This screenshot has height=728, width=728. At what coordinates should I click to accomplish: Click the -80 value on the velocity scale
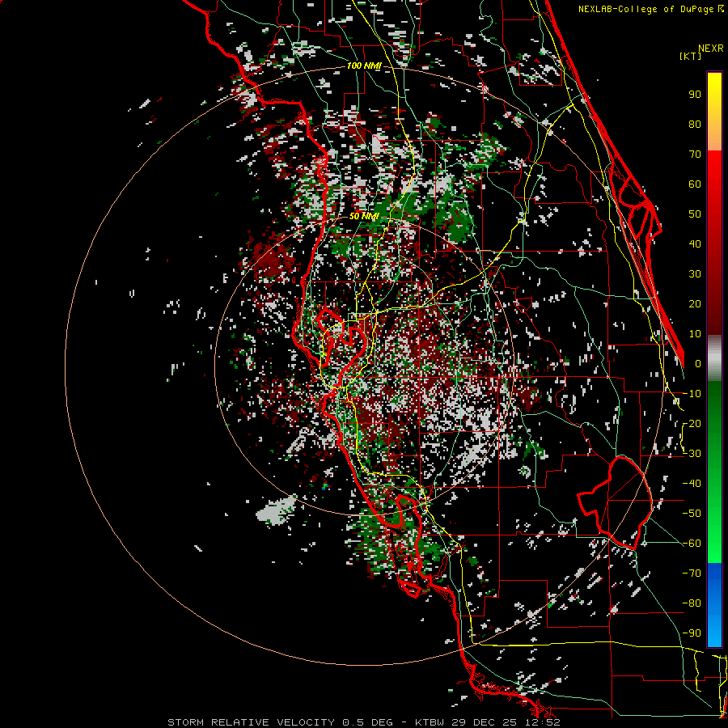(x=692, y=603)
